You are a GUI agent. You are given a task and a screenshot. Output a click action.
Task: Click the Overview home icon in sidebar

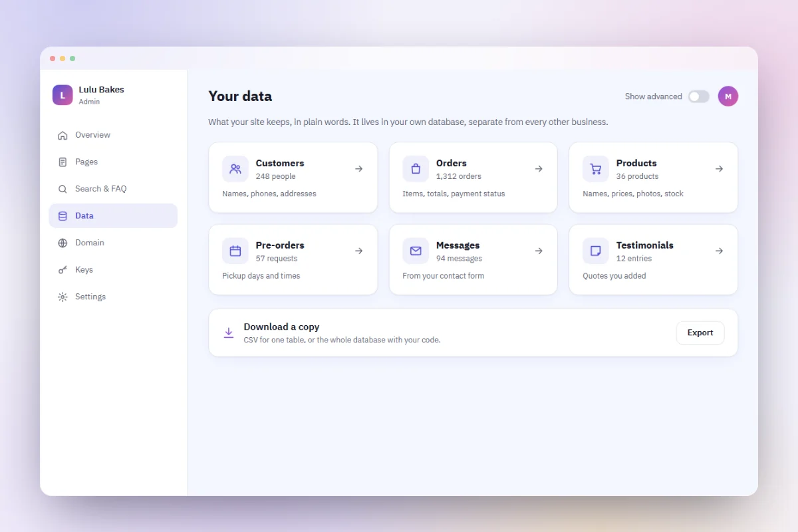[x=63, y=135]
